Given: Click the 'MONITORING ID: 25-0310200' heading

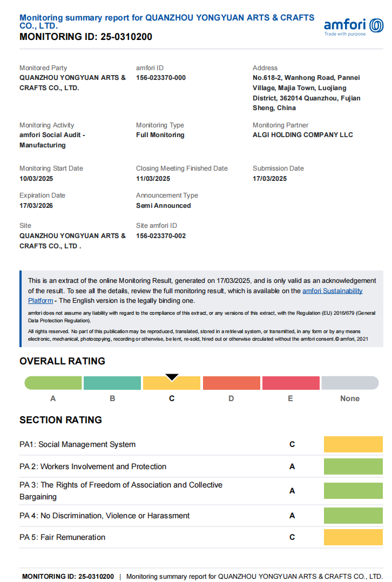Looking at the screenshot, I should pos(86,37).
